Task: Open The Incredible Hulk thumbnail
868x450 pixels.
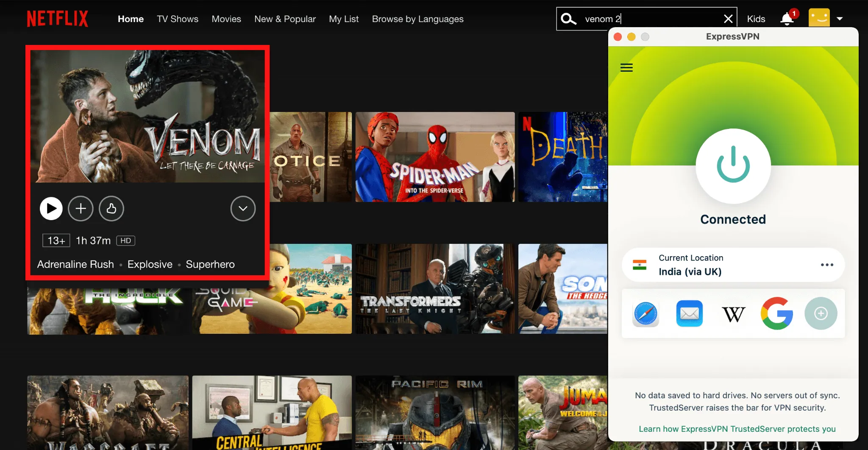Action: [x=108, y=311]
